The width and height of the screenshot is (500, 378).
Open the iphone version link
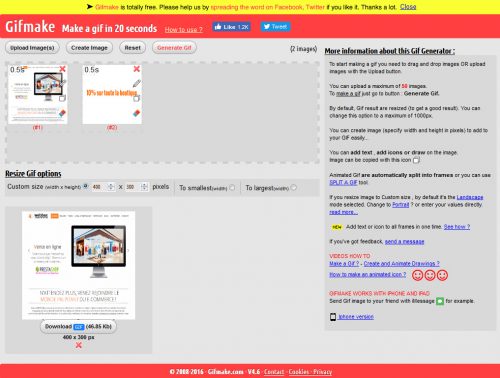click(356, 317)
